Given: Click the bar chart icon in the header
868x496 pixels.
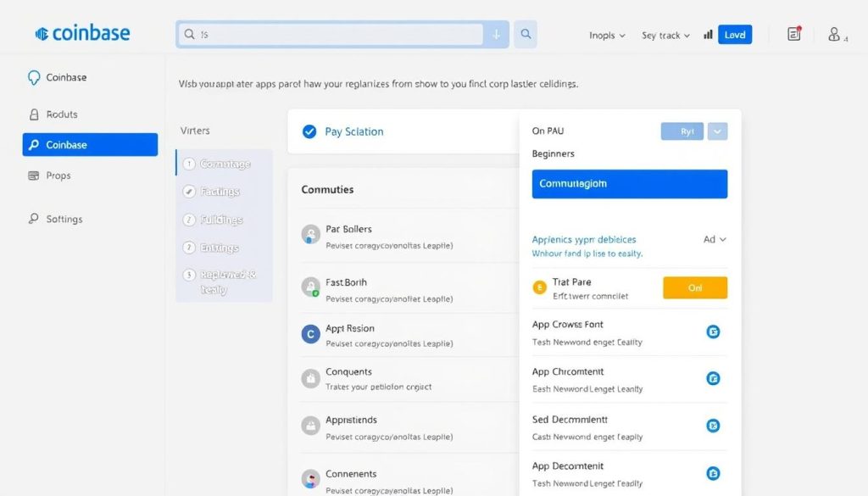Looking at the screenshot, I should 708,35.
